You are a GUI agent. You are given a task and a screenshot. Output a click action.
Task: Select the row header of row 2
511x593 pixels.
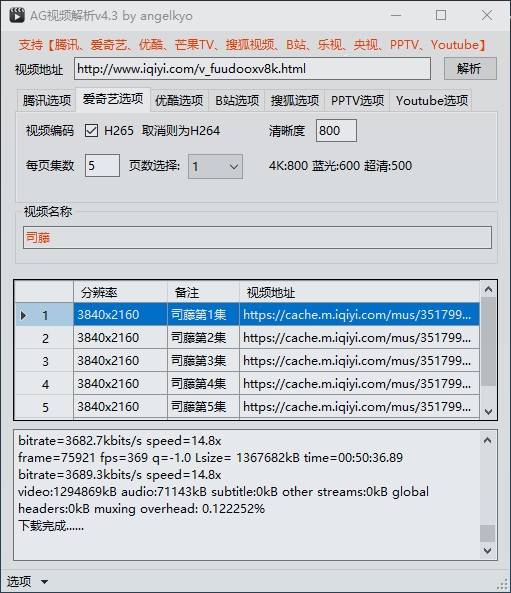(x=44, y=338)
